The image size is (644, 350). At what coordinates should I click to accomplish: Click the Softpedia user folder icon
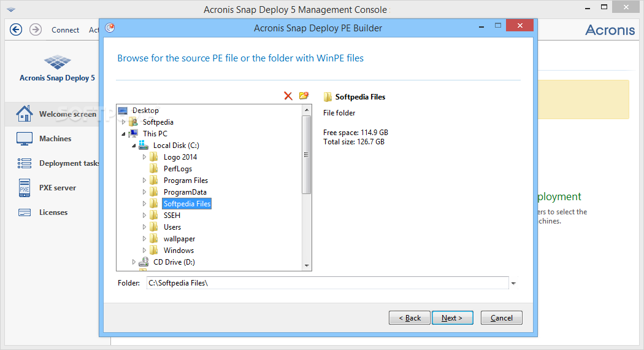(x=133, y=122)
